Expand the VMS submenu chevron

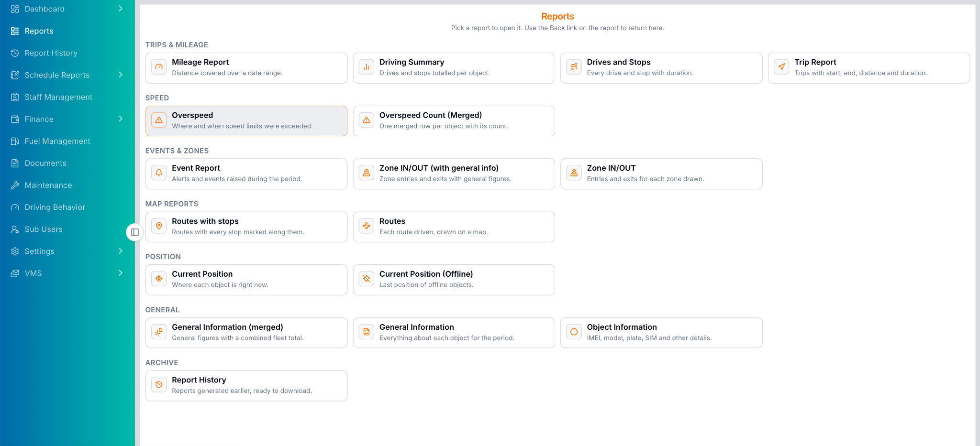pyautogui.click(x=121, y=273)
